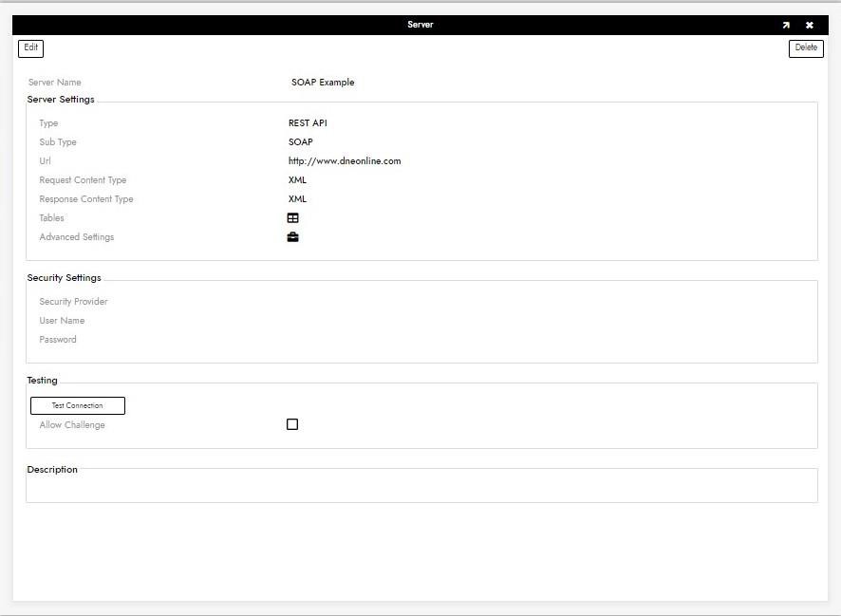
Task: Click the Allow Challenge label
Action: click(72, 425)
